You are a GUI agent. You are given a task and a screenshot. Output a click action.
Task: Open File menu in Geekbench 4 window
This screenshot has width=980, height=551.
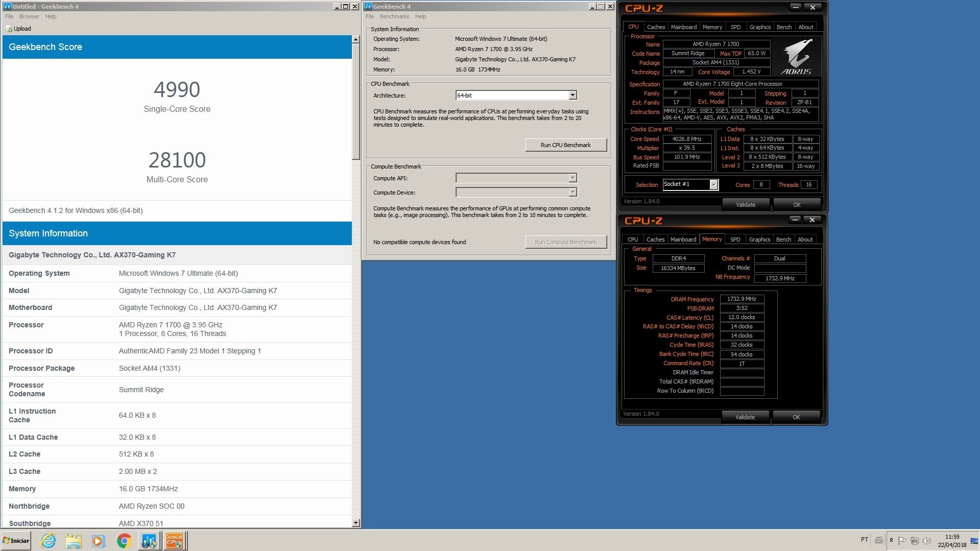click(370, 16)
